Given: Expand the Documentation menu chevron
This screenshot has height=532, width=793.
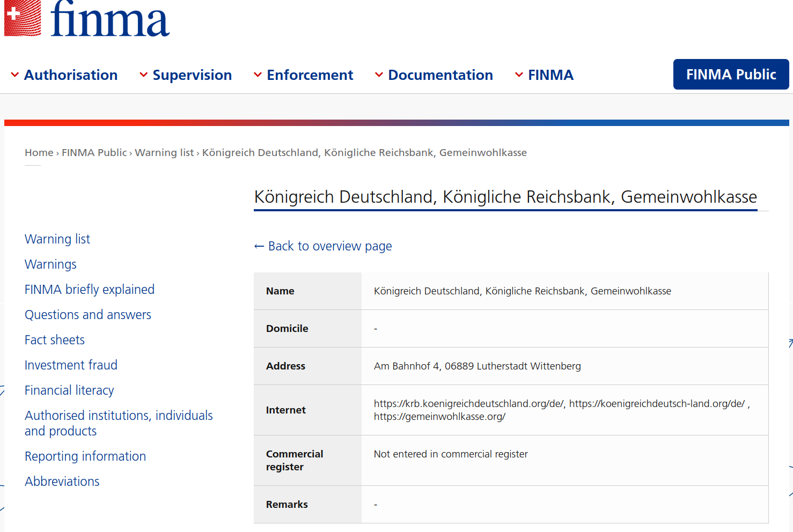Looking at the screenshot, I should (379, 75).
